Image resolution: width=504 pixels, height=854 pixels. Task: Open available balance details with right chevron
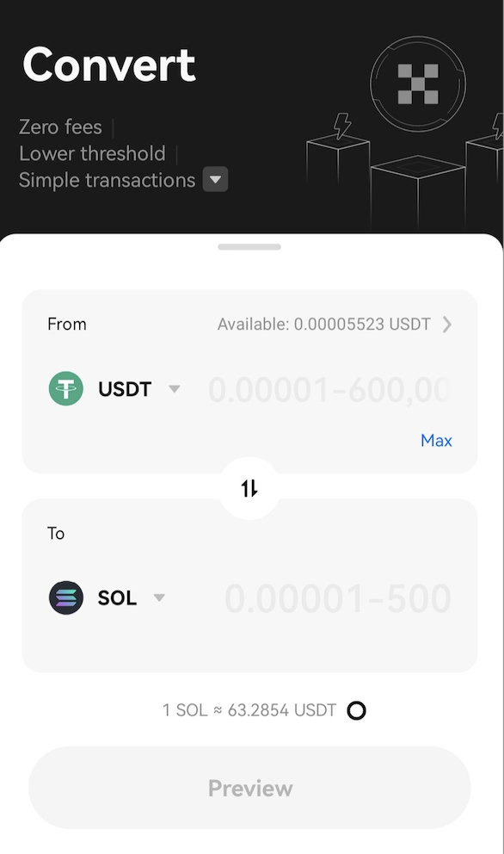coord(447,325)
